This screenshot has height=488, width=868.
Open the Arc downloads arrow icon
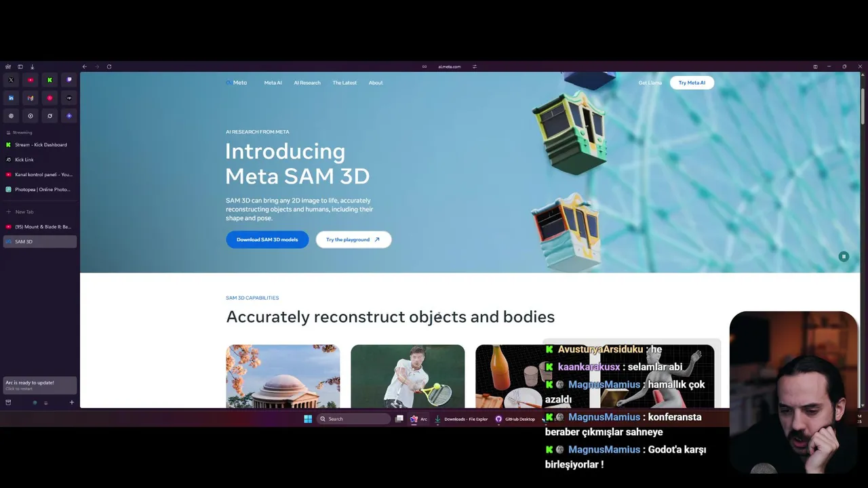32,66
